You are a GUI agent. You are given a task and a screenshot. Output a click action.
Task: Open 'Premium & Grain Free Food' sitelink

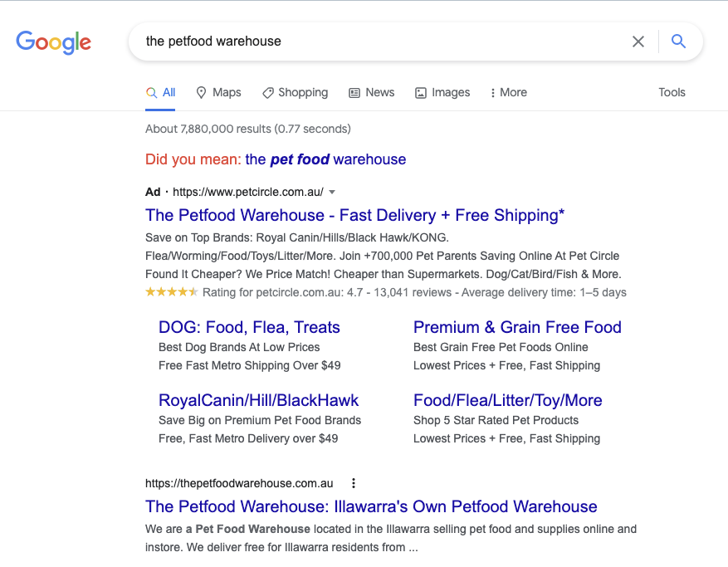tap(517, 327)
